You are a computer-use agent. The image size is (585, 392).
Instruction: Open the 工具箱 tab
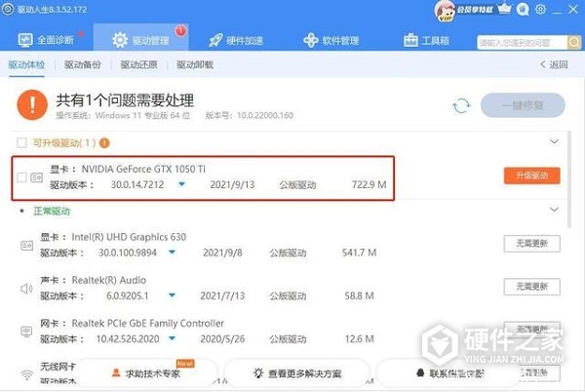coord(426,40)
